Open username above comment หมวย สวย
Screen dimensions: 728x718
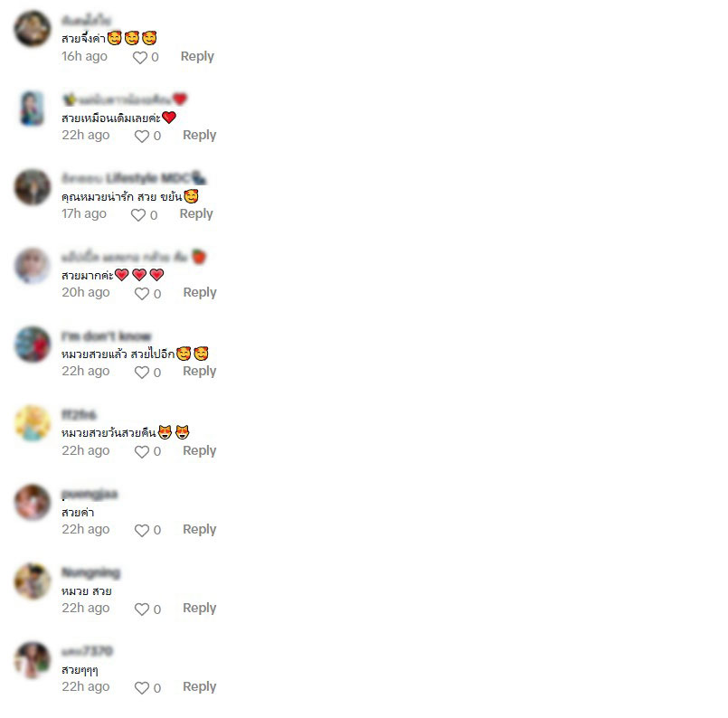[x=90, y=572]
